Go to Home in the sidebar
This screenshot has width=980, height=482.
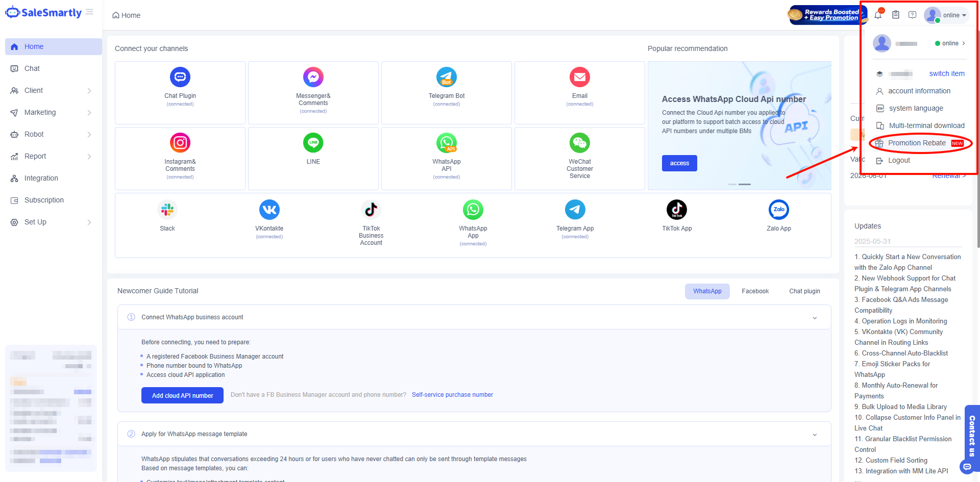click(54, 46)
